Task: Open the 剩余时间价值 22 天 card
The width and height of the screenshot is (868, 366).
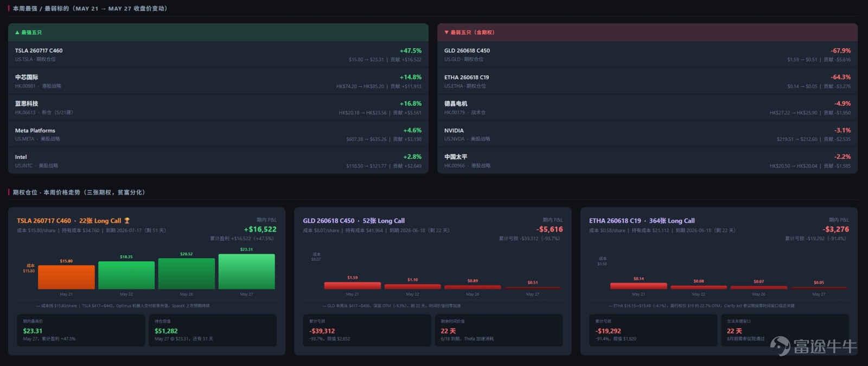Action: coord(499,330)
